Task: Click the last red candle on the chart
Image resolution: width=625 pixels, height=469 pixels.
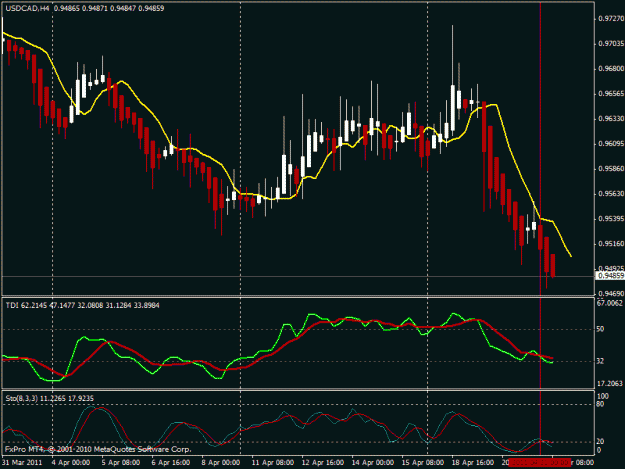Action: pyautogui.click(x=553, y=265)
